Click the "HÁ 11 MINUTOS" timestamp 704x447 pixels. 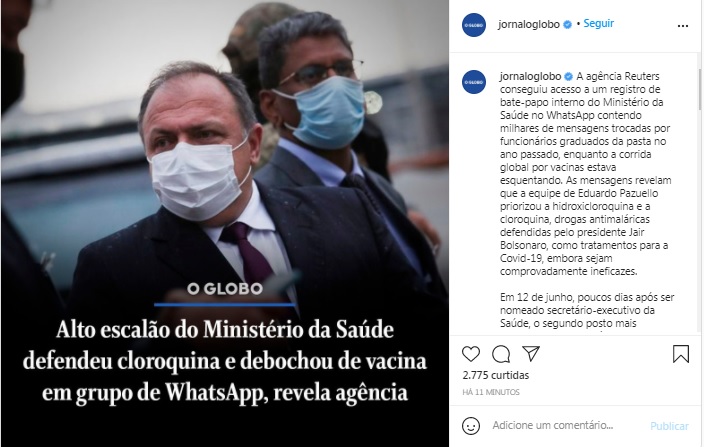pos(491,392)
